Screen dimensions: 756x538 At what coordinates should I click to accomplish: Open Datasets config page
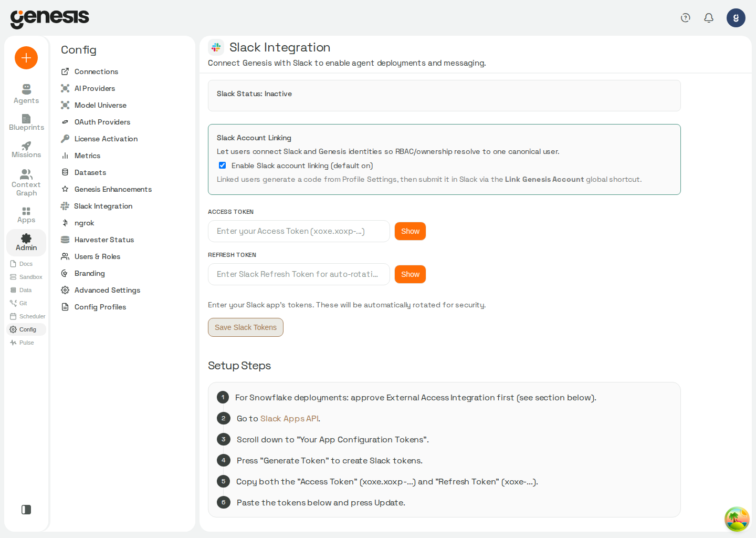(84, 172)
